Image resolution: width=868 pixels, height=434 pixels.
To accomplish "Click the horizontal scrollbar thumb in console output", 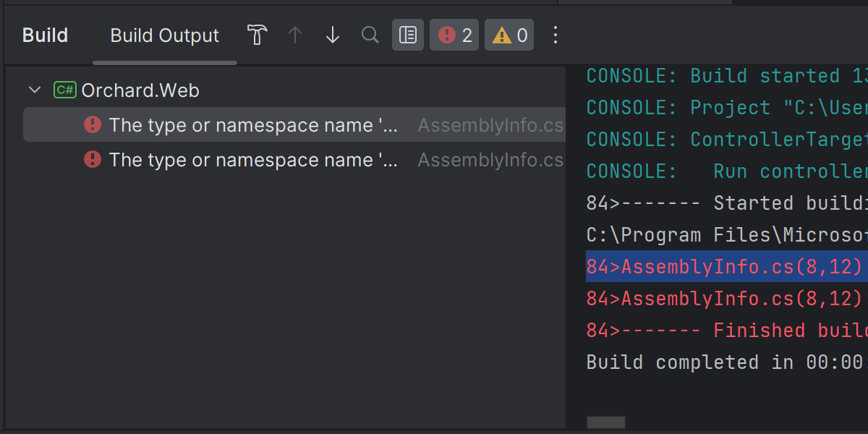I will (x=606, y=422).
